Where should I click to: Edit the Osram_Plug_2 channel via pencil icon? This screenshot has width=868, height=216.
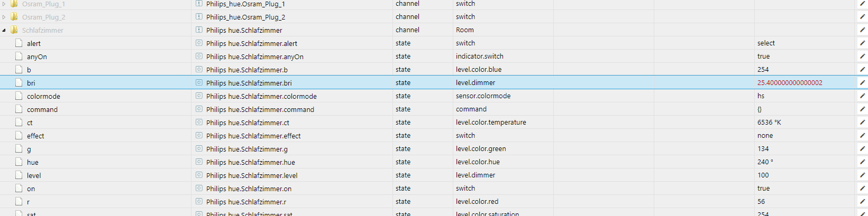pos(863,17)
